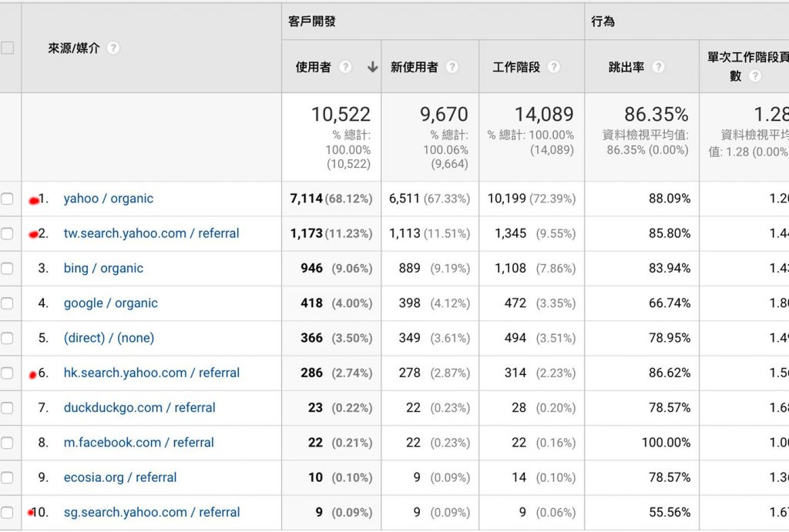Screen dimensions: 789x532
Task: Click the duckduckgo.com / referral link
Action: coord(139,407)
